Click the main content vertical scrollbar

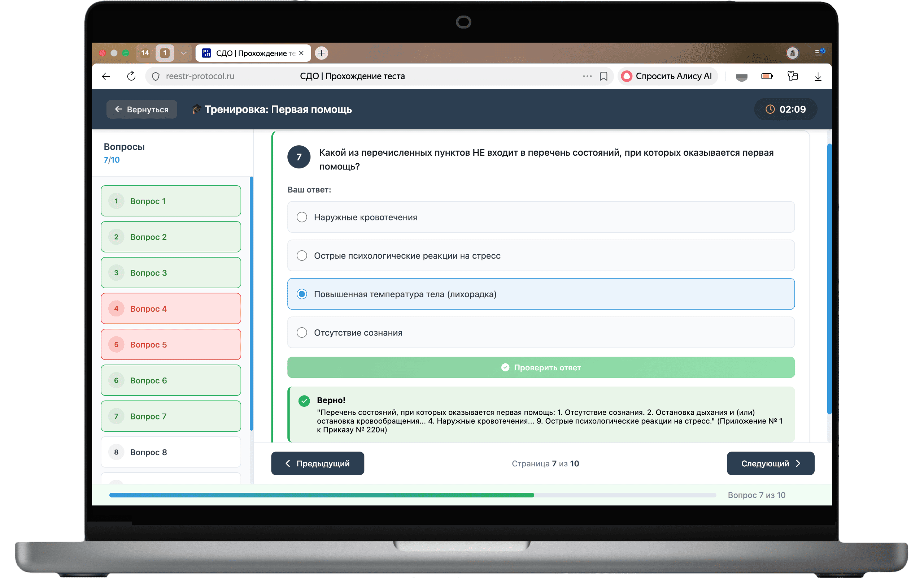[829, 279]
